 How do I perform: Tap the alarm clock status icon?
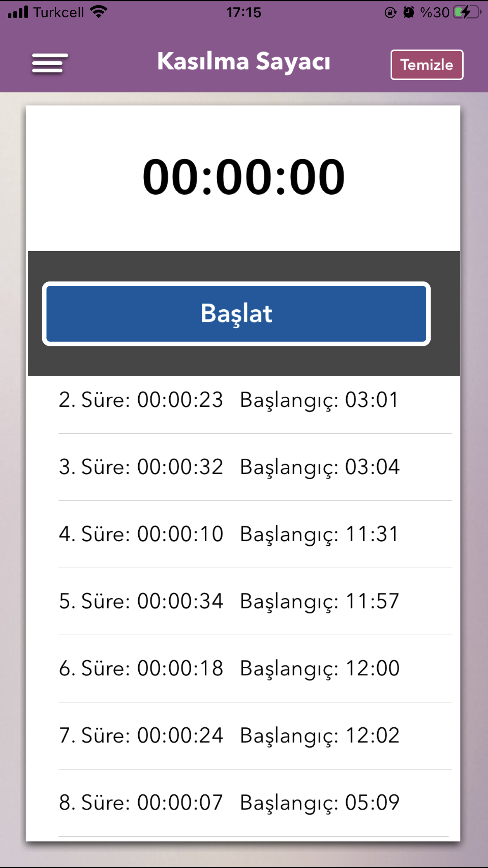(x=409, y=13)
